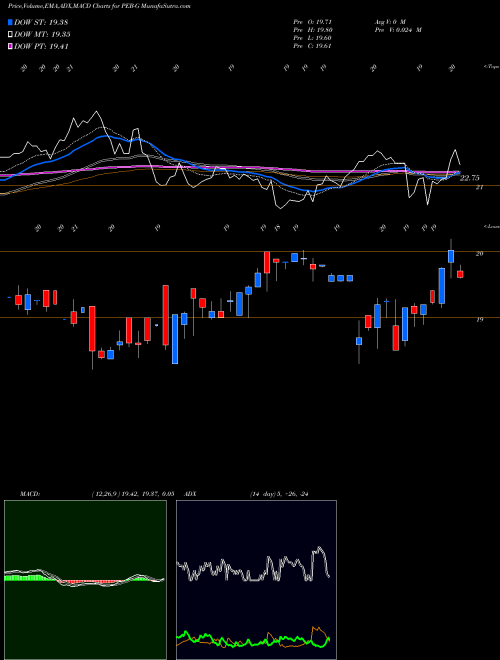Click the MACD parameters '(12,26,9) 19.42, 19.37, 0.05'

point(133,494)
